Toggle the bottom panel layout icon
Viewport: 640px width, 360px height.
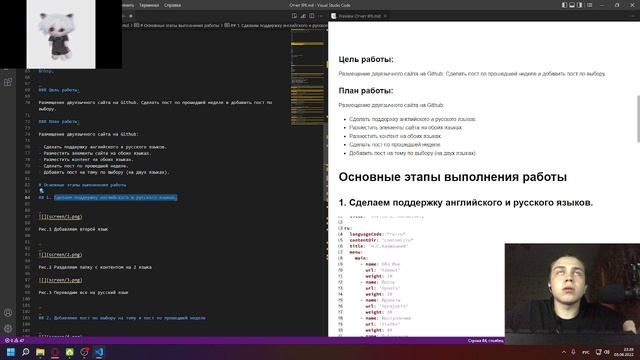coord(572,5)
